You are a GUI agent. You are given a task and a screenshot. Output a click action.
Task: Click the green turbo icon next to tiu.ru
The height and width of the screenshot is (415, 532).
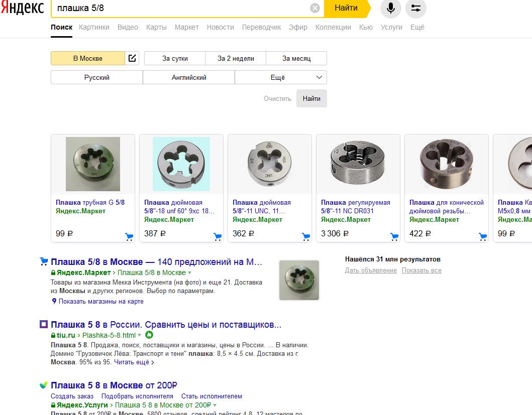pyautogui.click(x=149, y=335)
